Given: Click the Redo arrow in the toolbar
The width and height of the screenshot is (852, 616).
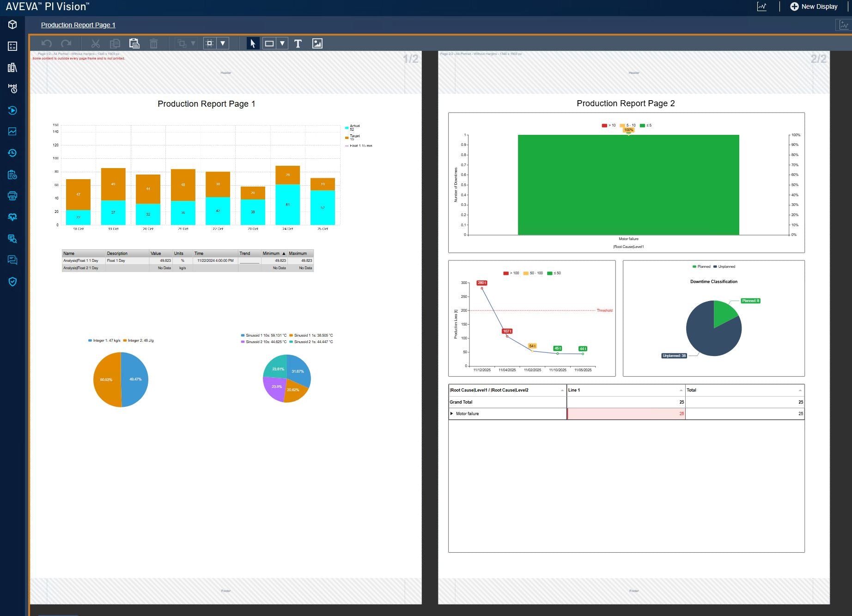Looking at the screenshot, I should click(66, 43).
